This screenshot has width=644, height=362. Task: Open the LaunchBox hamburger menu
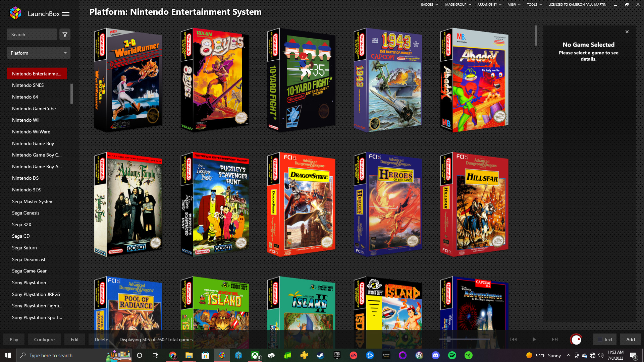pyautogui.click(x=66, y=14)
